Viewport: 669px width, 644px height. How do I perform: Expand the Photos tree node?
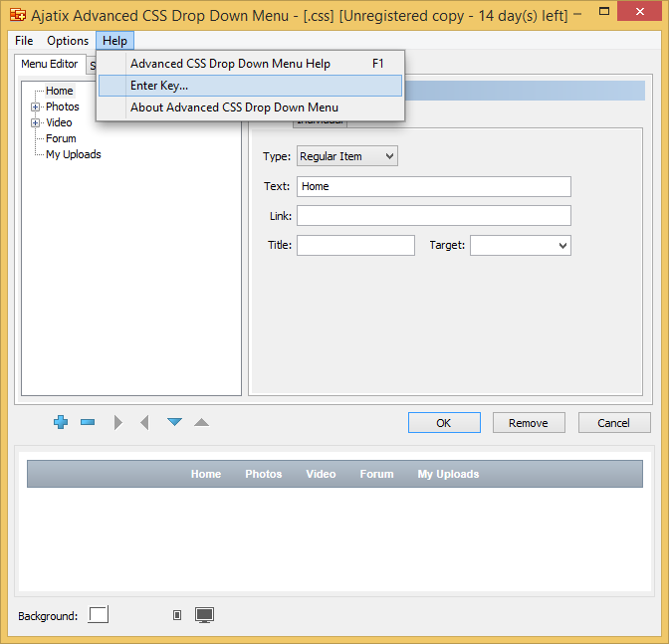tap(36, 107)
